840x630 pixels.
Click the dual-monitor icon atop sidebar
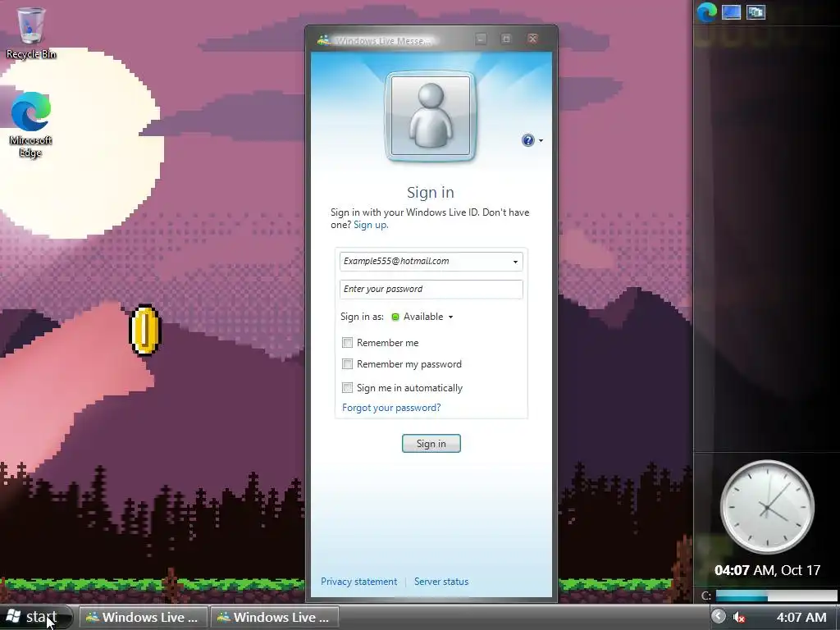[756, 11]
